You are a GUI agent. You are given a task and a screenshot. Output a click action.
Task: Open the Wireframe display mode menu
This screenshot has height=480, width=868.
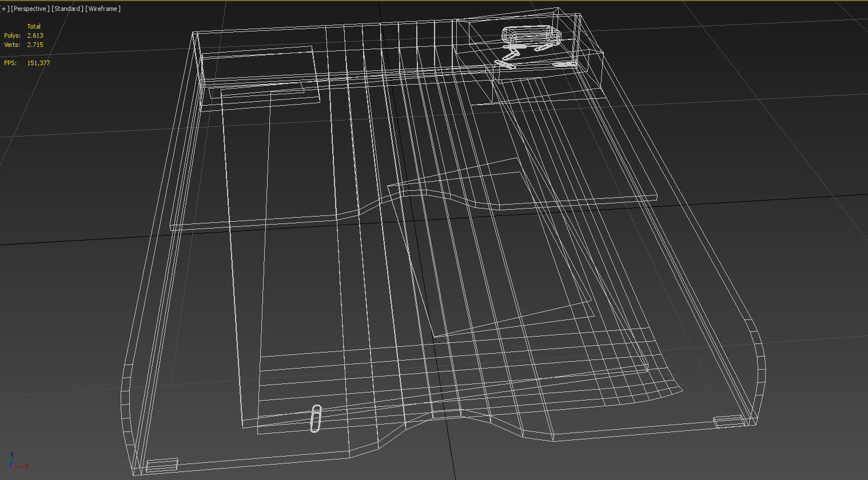[x=103, y=9]
